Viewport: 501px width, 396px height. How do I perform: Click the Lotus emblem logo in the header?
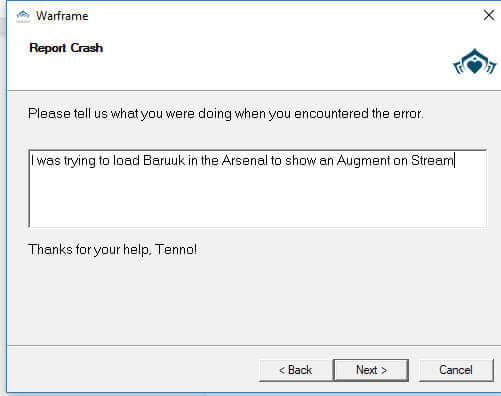[x=474, y=63]
